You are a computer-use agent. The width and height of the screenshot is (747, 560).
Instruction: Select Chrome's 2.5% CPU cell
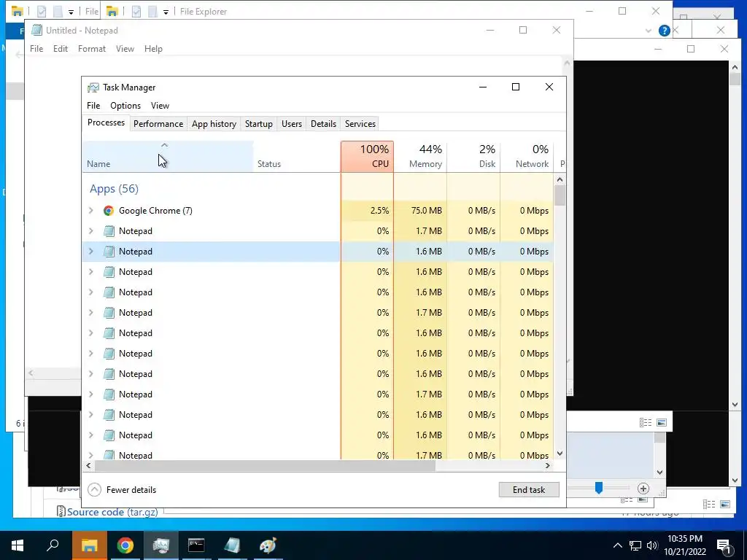tap(368, 211)
